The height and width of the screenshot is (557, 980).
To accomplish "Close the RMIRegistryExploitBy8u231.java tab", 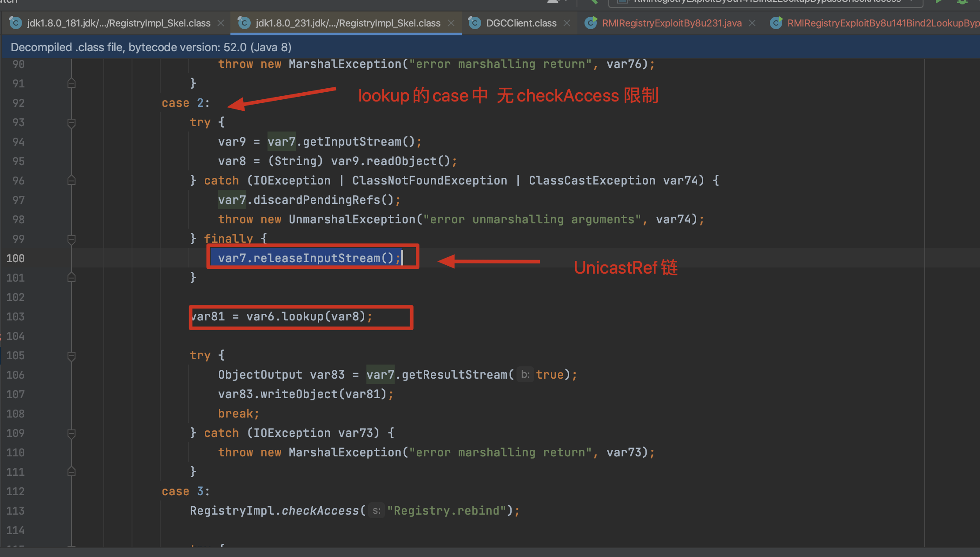I will pos(752,23).
